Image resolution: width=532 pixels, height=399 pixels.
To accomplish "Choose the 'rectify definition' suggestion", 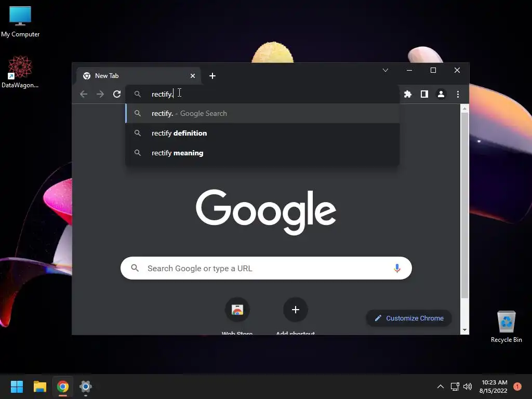I will pyautogui.click(x=262, y=133).
